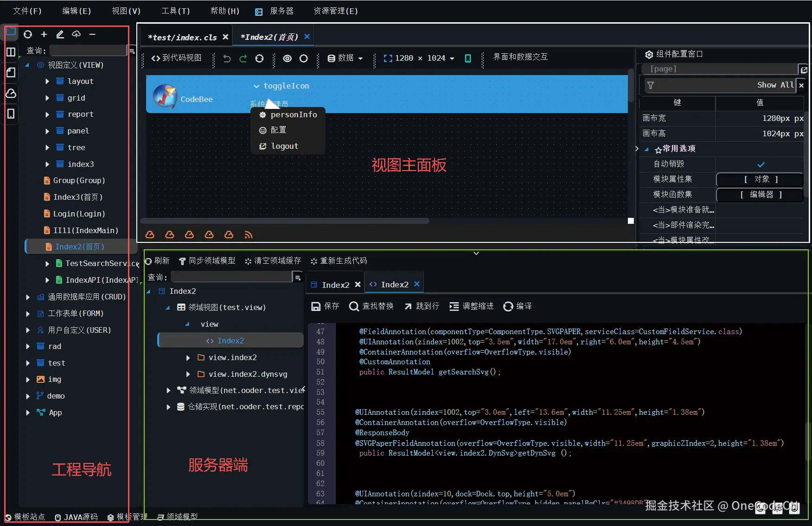
Task: Click Find and Replace in code editor toolbar
Action: coord(371,306)
